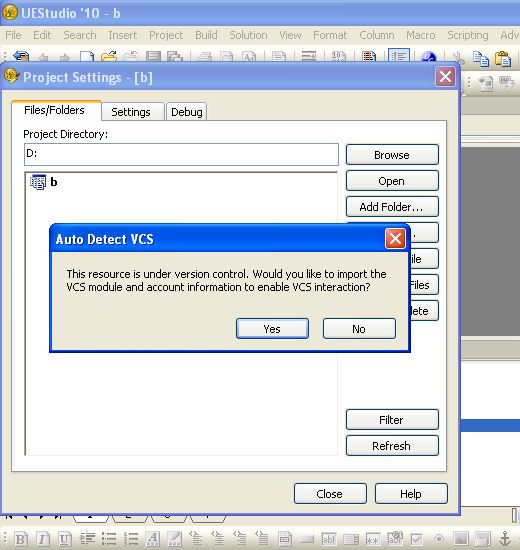Open the Column menu

coord(377,35)
